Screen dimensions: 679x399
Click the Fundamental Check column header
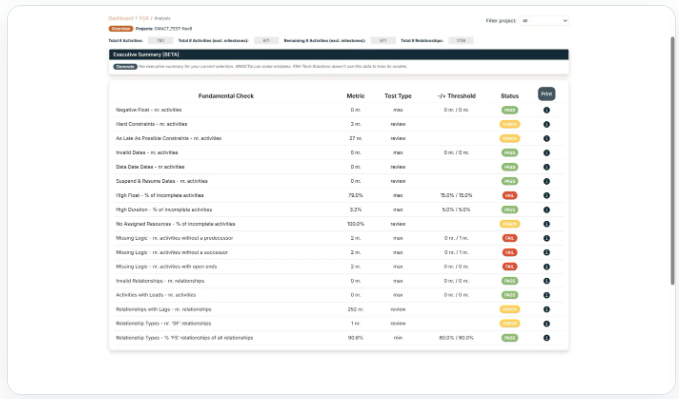tap(226, 96)
